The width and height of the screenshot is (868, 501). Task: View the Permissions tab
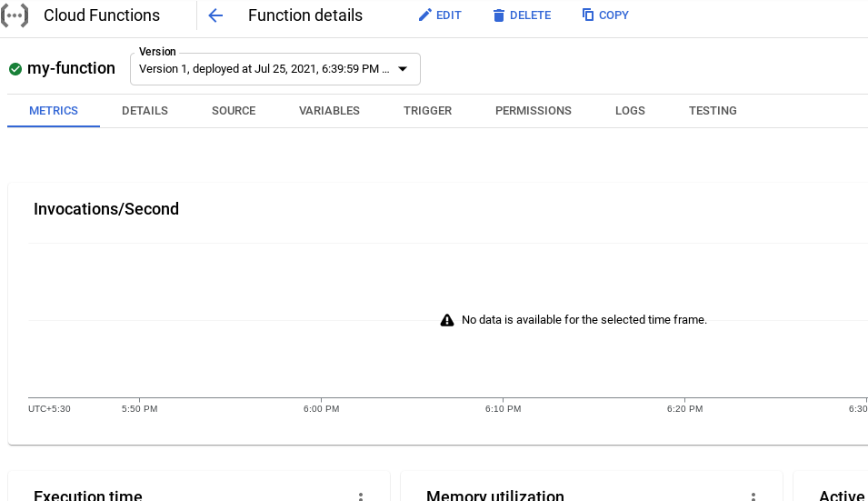click(533, 111)
